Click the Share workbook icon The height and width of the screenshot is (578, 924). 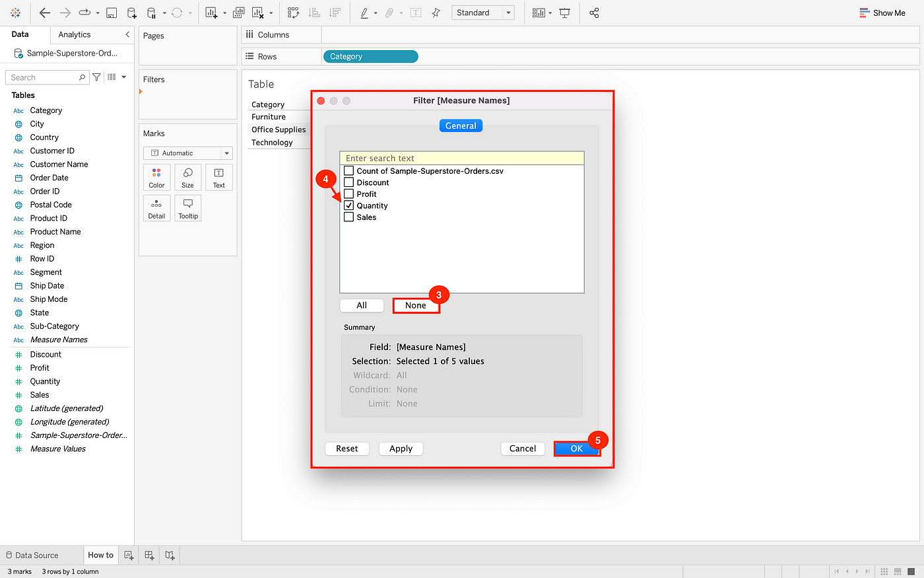[594, 13]
